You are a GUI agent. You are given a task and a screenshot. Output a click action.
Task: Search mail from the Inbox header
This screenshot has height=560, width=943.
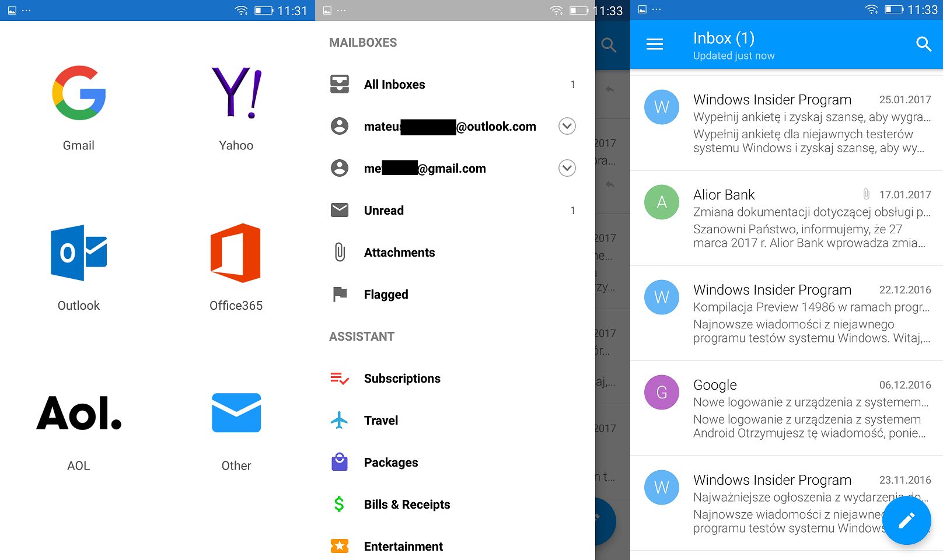[923, 44]
